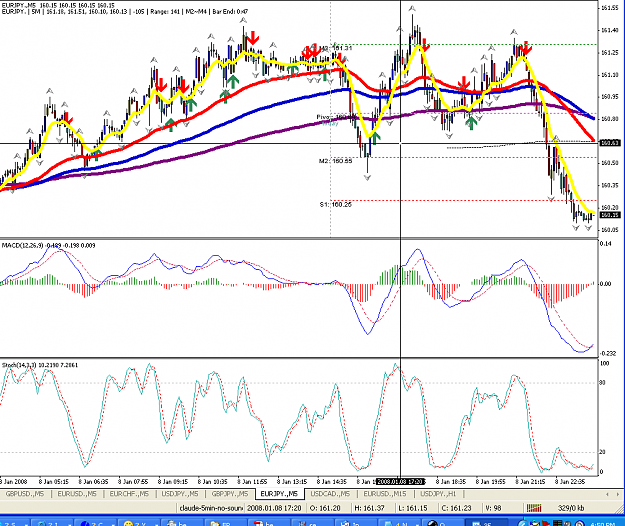Open the EURUSD.,M5 chart tab

pyautogui.click(x=77, y=494)
